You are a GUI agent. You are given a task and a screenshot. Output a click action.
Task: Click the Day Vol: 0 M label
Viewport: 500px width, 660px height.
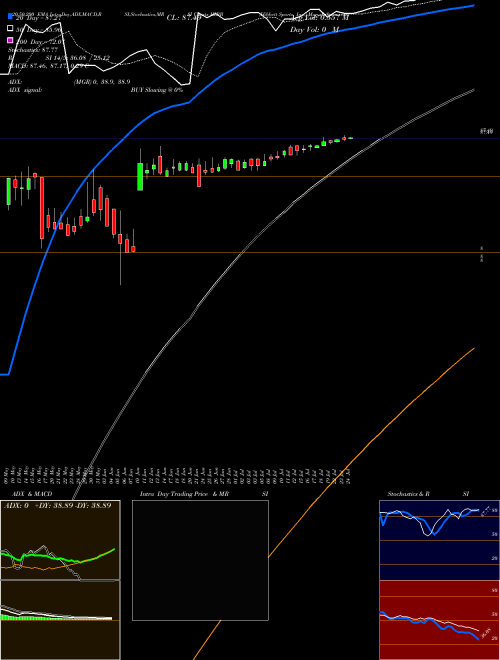click(314, 29)
